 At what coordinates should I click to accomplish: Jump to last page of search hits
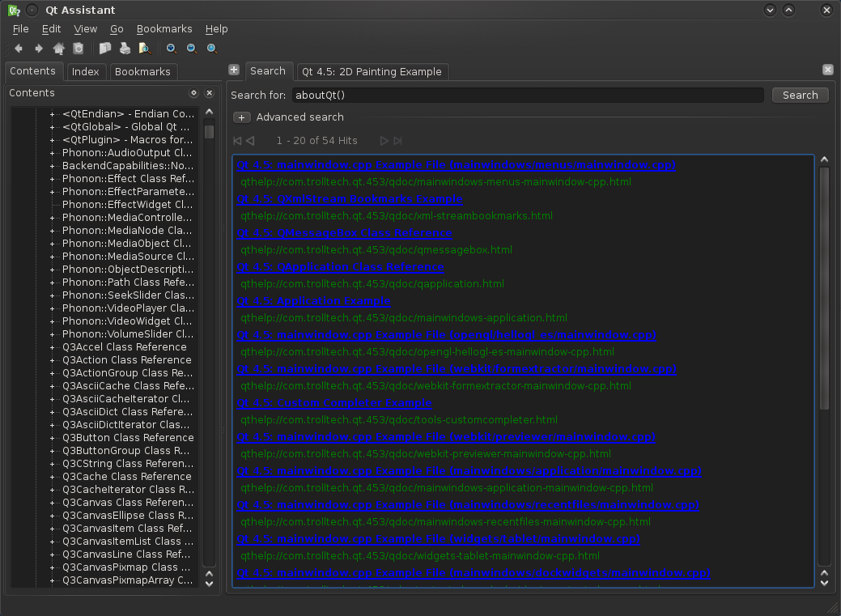[397, 141]
